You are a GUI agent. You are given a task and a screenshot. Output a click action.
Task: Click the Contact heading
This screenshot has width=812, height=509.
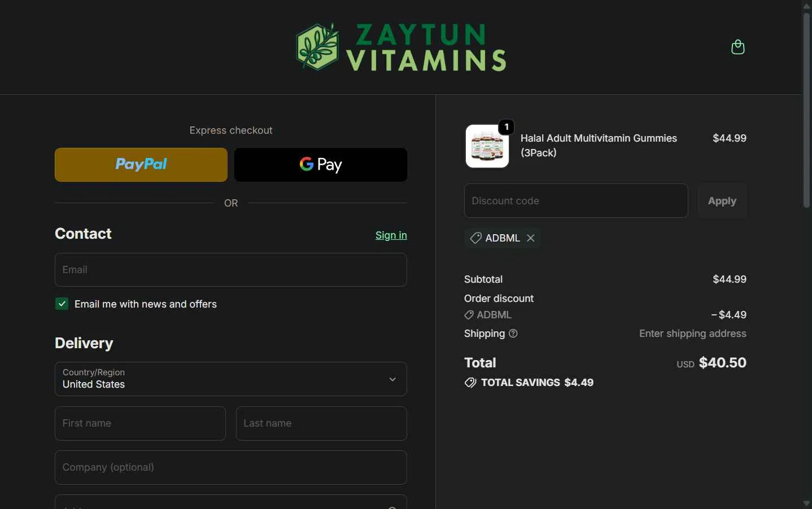click(83, 234)
